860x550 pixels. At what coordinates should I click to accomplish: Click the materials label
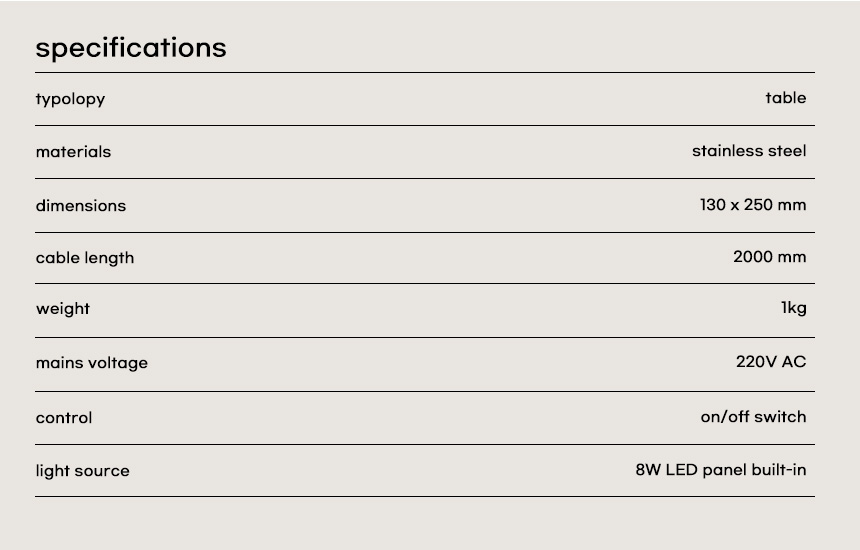click(x=73, y=152)
